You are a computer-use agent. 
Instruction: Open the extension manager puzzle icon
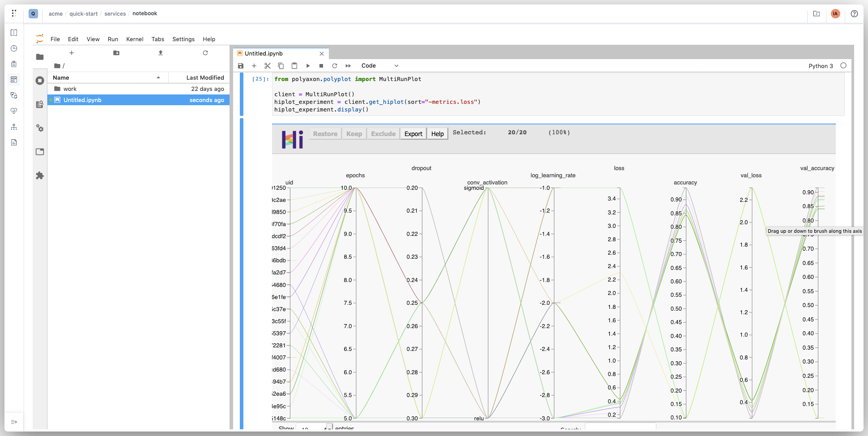(x=40, y=175)
